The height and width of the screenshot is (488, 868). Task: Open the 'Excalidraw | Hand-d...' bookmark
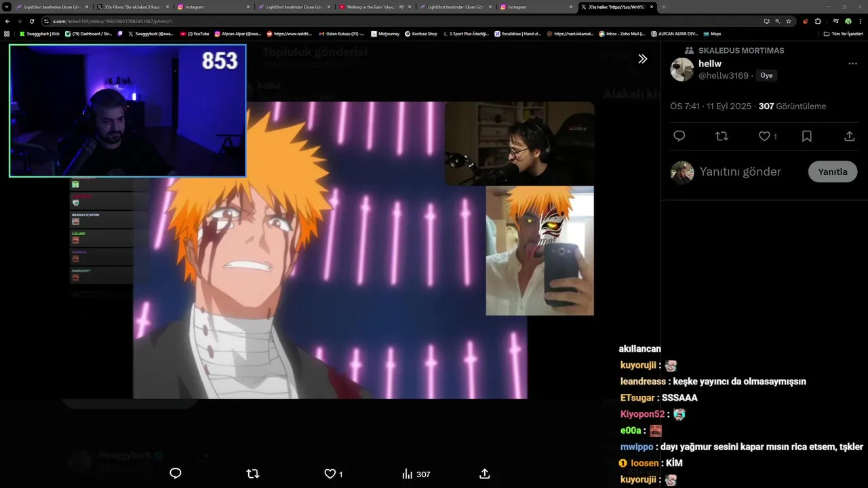[x=517, y=33]
